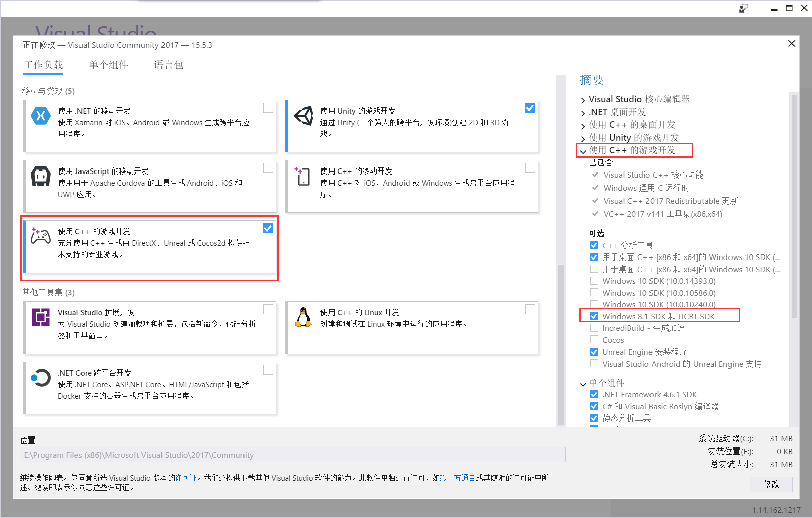Open the 第三方通告 link
Viewport: 812px width, 518px height.
(457, 478)
